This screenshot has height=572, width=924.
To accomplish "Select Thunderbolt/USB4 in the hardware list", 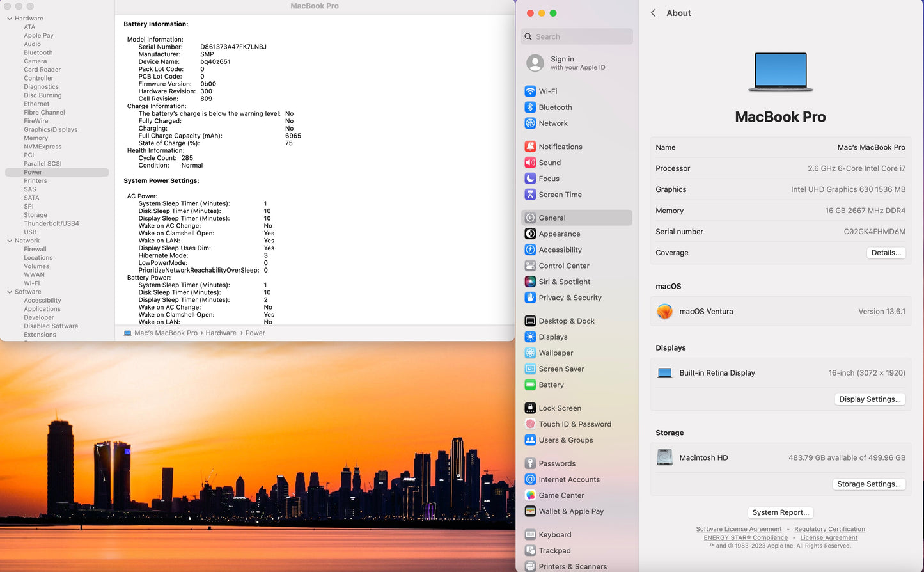I will [51, 223].
